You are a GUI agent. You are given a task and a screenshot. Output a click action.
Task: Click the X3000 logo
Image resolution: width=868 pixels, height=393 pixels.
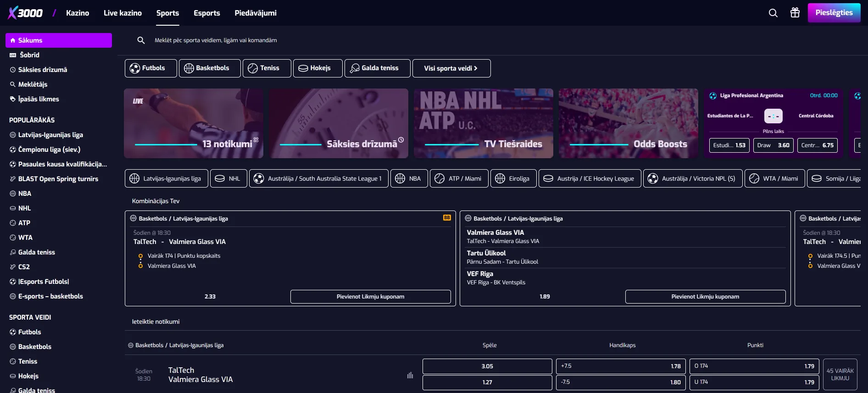(x=26, y=13)
